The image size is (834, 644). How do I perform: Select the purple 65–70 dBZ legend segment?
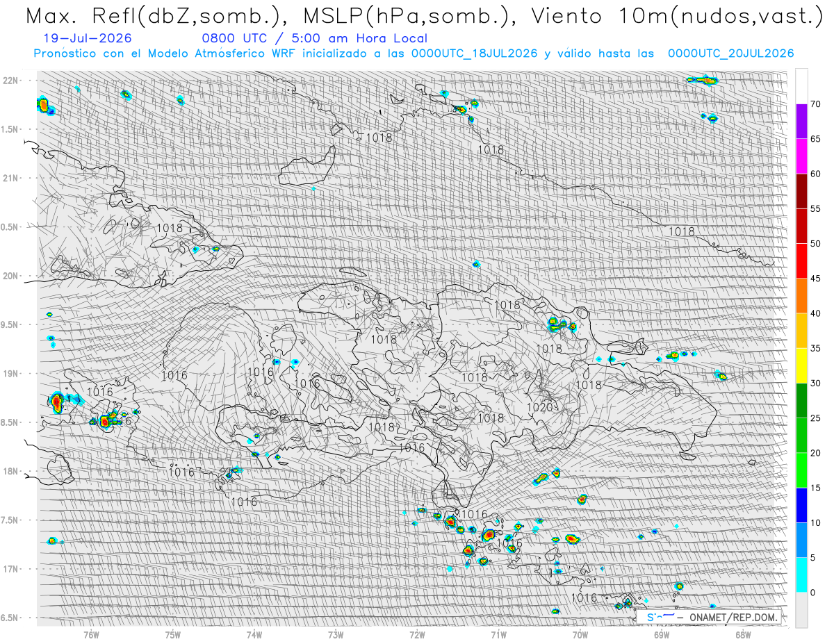[x=802, y=122]
